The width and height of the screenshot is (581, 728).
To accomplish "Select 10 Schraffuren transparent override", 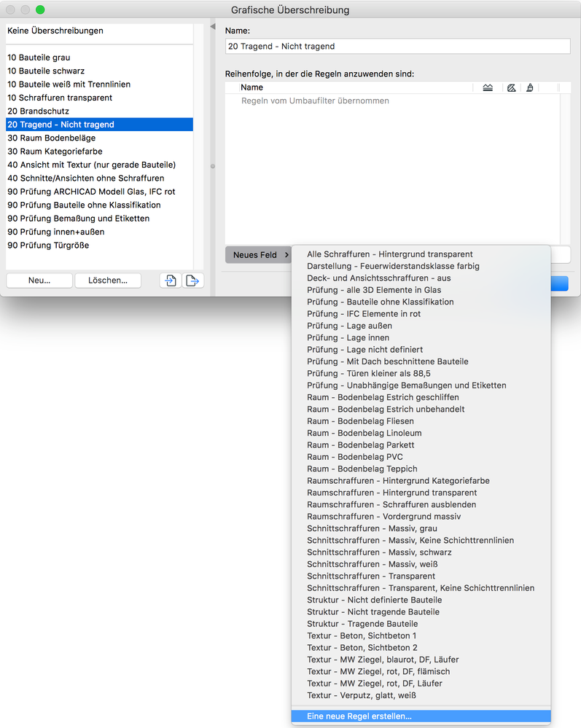I will pyautogui.click(x=99, y=98).
